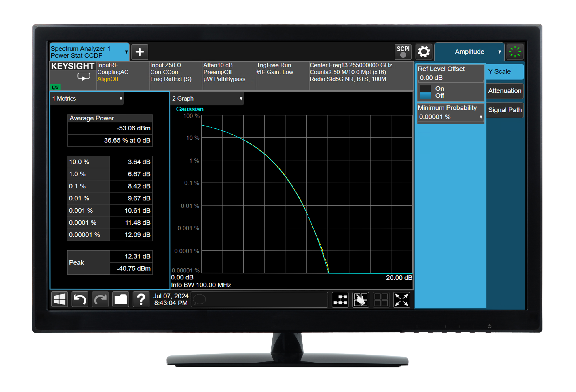Open the system settings gear
This screenshot has width=576, height=392.
424,52
